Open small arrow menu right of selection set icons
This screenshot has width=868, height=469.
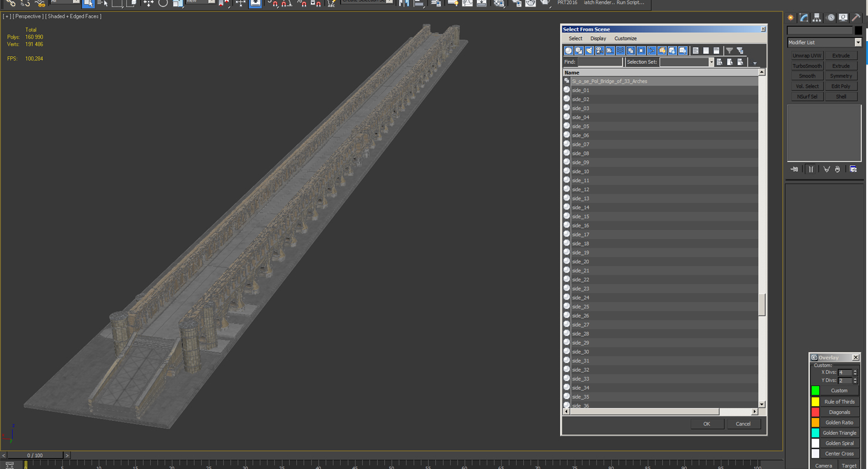[x=755, y=63]
